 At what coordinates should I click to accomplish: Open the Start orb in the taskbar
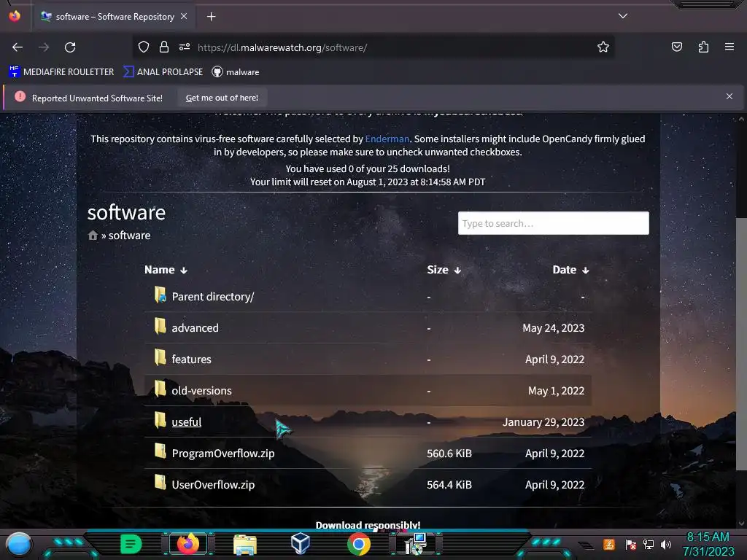click(x=19, y=544)
